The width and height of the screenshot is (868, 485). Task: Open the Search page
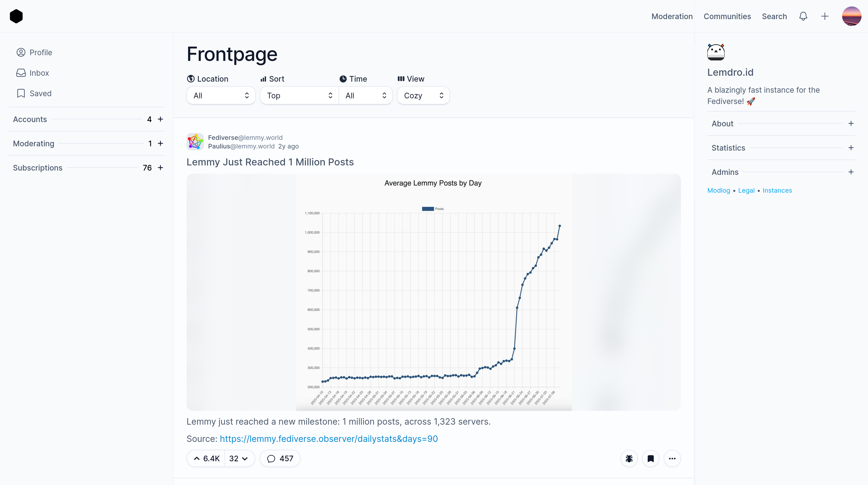[774, 16]
